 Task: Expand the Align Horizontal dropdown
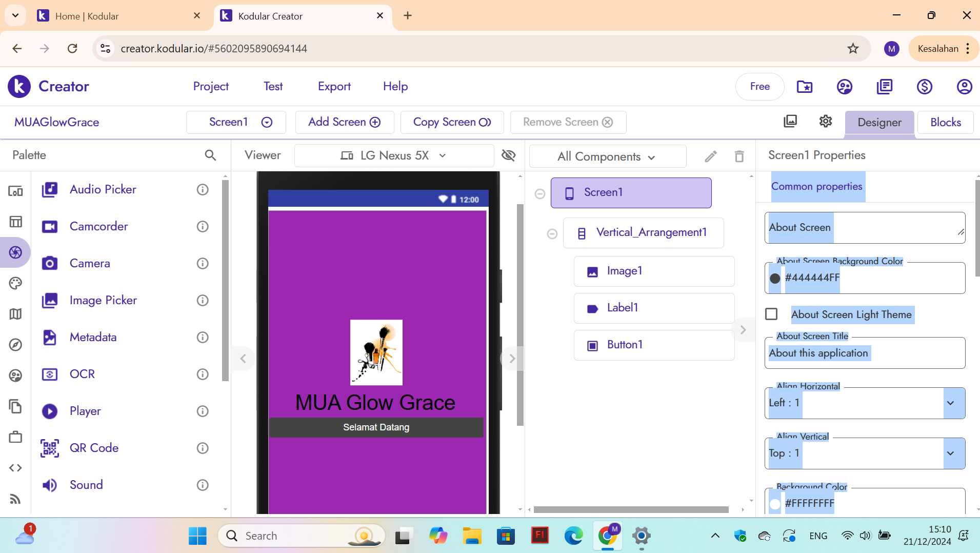[950, 403]
